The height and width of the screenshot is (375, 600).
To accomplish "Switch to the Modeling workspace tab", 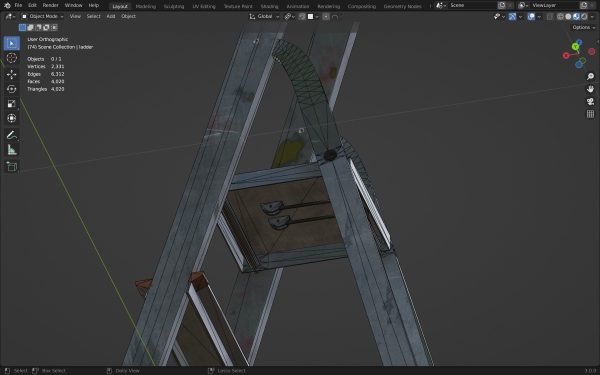I will (x=145, y=6).
